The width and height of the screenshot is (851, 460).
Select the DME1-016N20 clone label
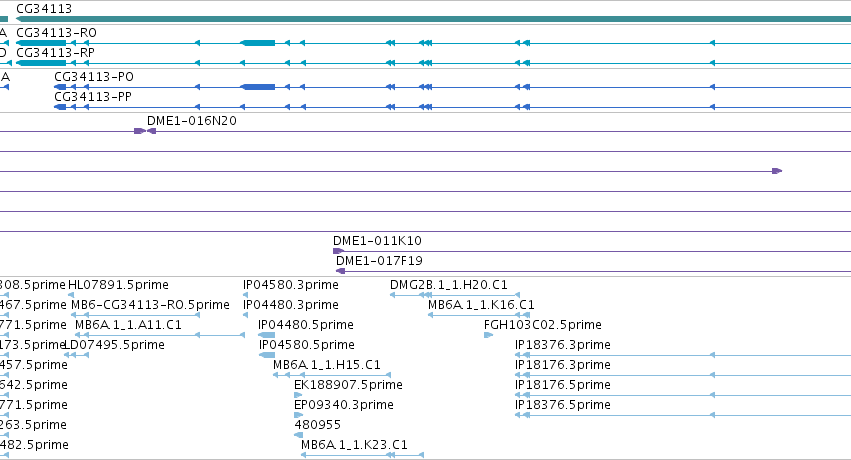coord(192,120)
